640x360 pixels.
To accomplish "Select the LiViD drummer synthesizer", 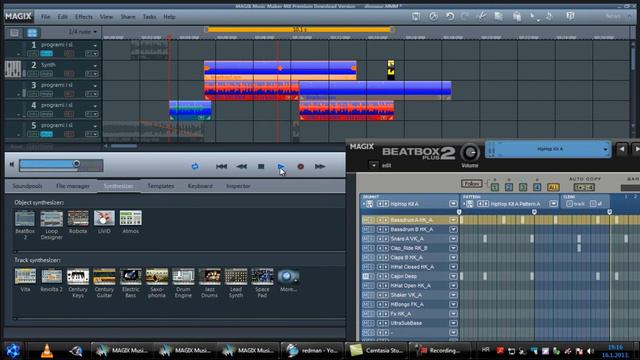I will pos(104,218).
